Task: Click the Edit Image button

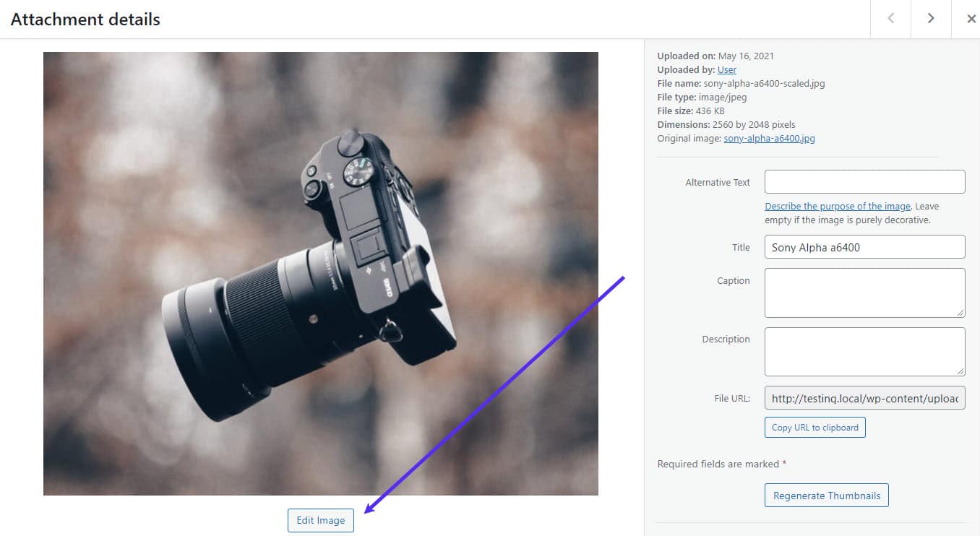Action: pyautogui.click(x=321, y=520)
